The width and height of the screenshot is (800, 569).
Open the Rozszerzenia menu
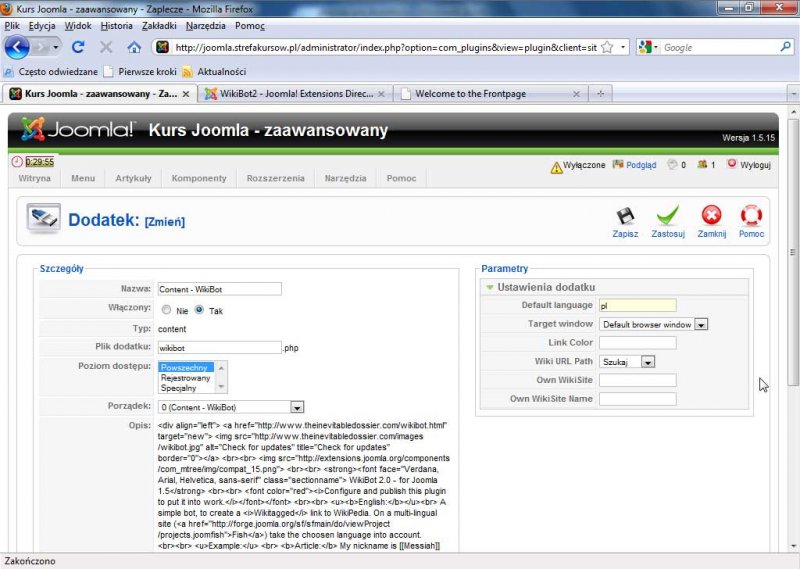277,178
